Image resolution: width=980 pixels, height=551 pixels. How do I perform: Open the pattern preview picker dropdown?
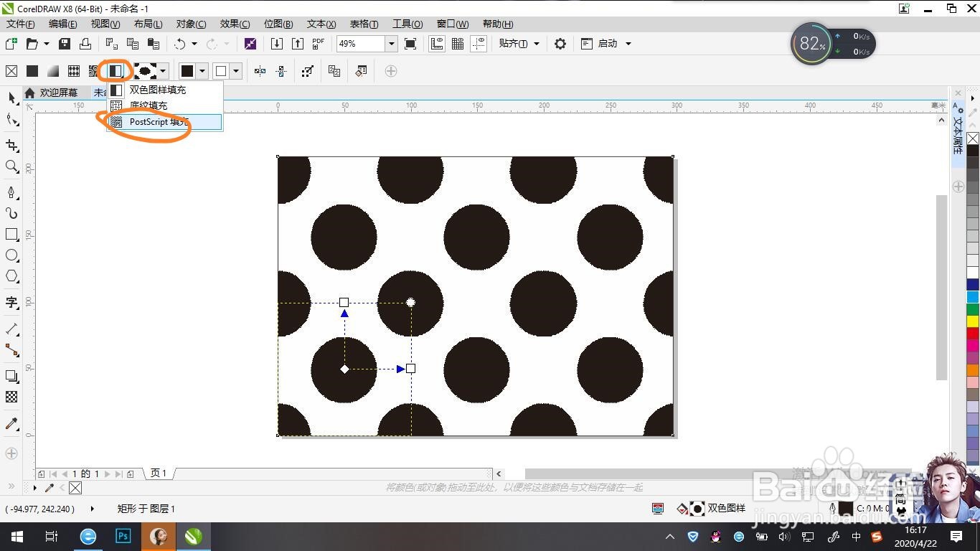(x=164, y=71)
